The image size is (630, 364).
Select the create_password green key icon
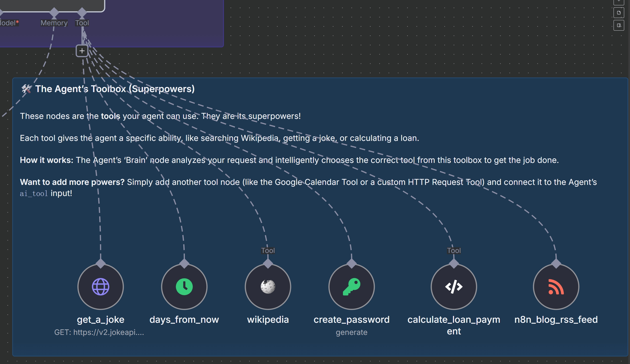(x=351, y=287)
